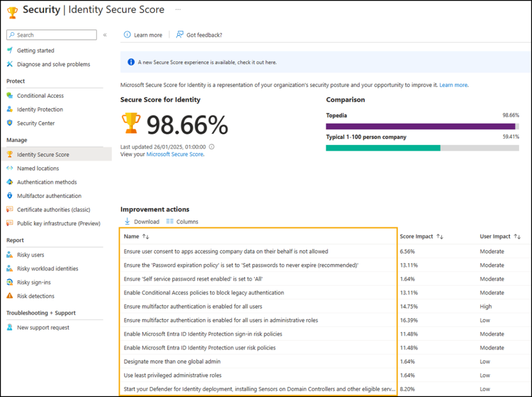This screenshot has height=397, width=532.
Task: Collapse the navigation pane with the double chevron
Action: [104, 35]
